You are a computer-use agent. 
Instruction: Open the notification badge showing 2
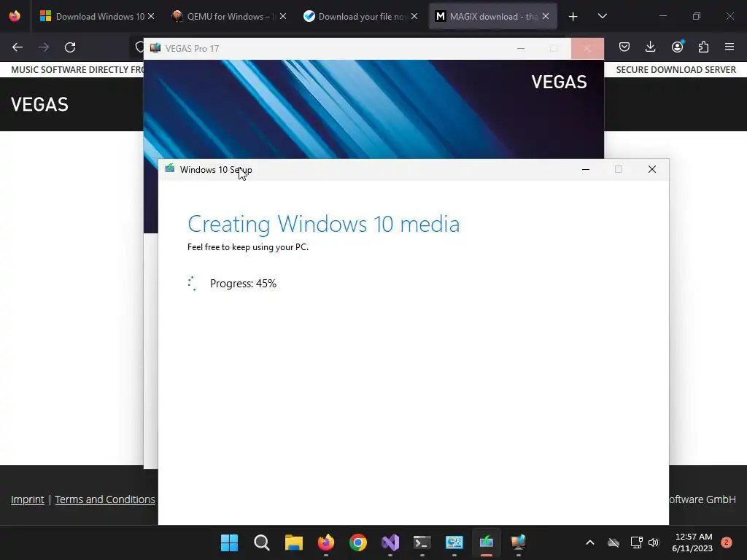[x=727, y=542]
